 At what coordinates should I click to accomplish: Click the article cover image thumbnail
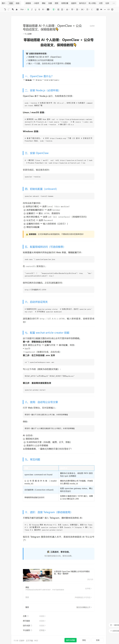point(38,575)
